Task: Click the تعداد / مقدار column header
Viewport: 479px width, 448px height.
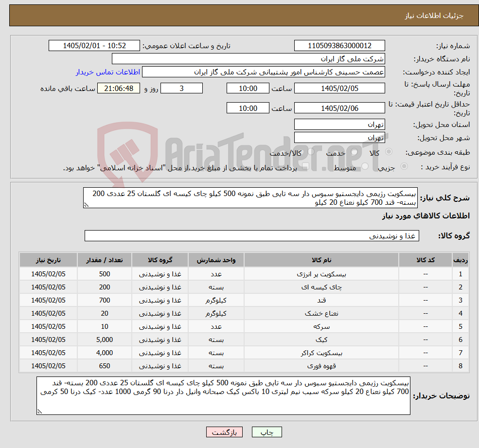Action: (105, 260)
